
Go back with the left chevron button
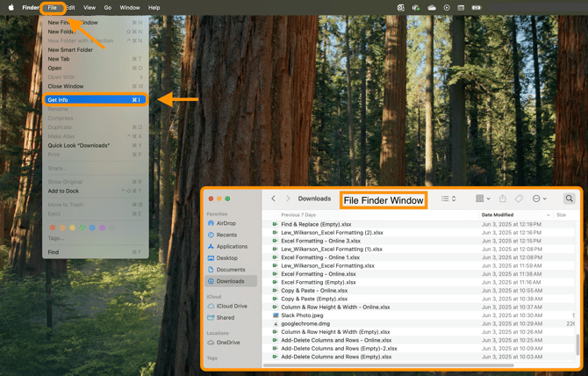point(273,199)
